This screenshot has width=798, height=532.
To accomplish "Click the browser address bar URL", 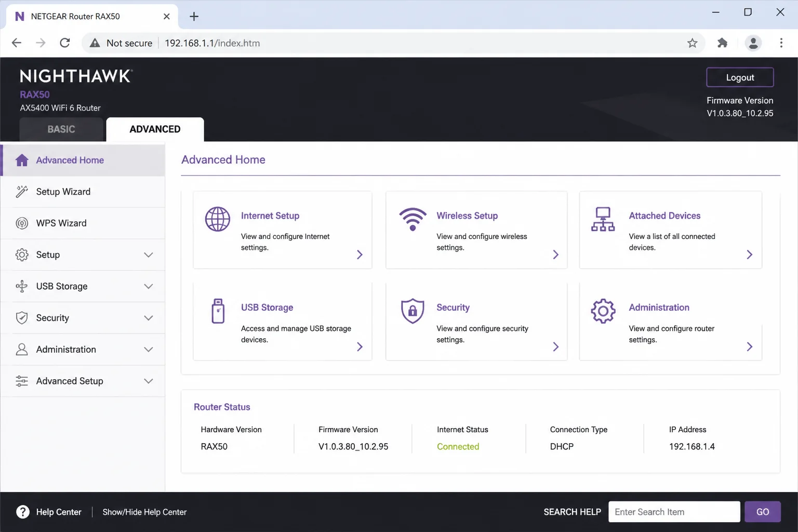I will tap(212, 43).
